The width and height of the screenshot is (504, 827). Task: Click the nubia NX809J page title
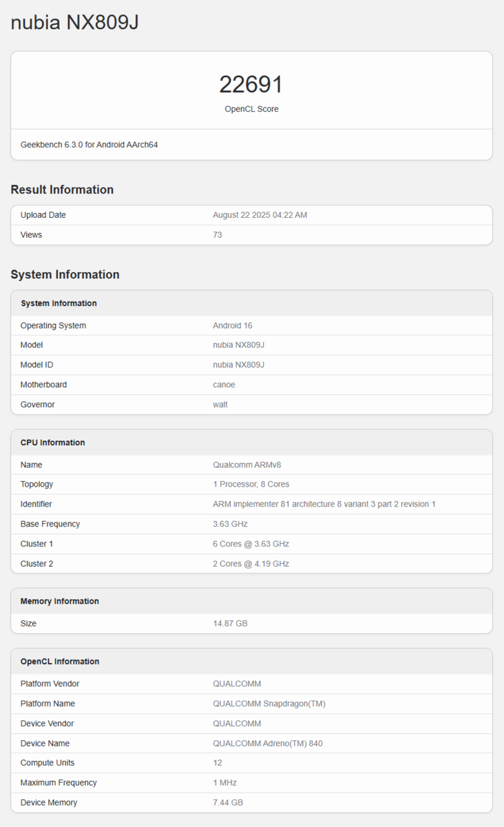point(75,23)
